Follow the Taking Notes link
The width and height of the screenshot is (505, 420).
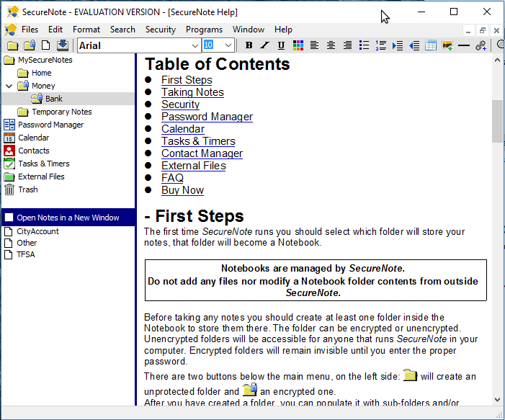point(192,92)
